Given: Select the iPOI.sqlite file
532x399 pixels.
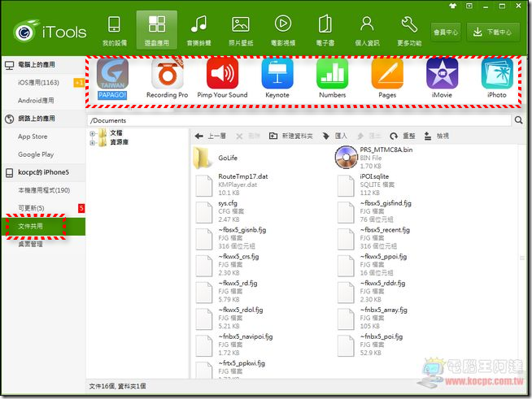Looking at the screenshot, I should pyautogui.click(x=366, y=184).
